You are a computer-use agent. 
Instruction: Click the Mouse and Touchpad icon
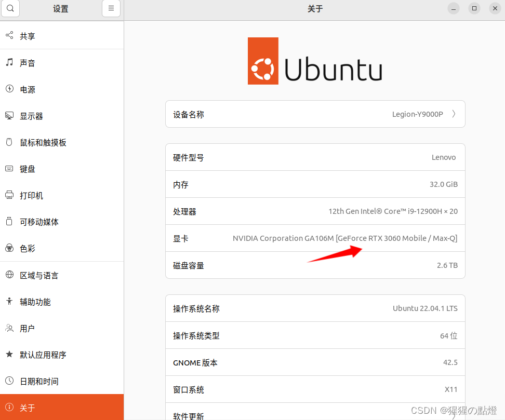tap(9, 142)
